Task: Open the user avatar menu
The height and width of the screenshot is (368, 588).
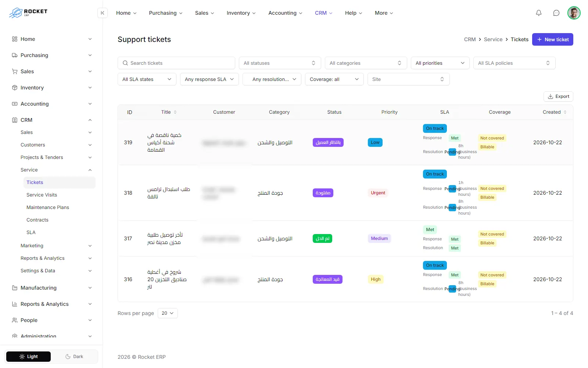Action: coord(574,13)
